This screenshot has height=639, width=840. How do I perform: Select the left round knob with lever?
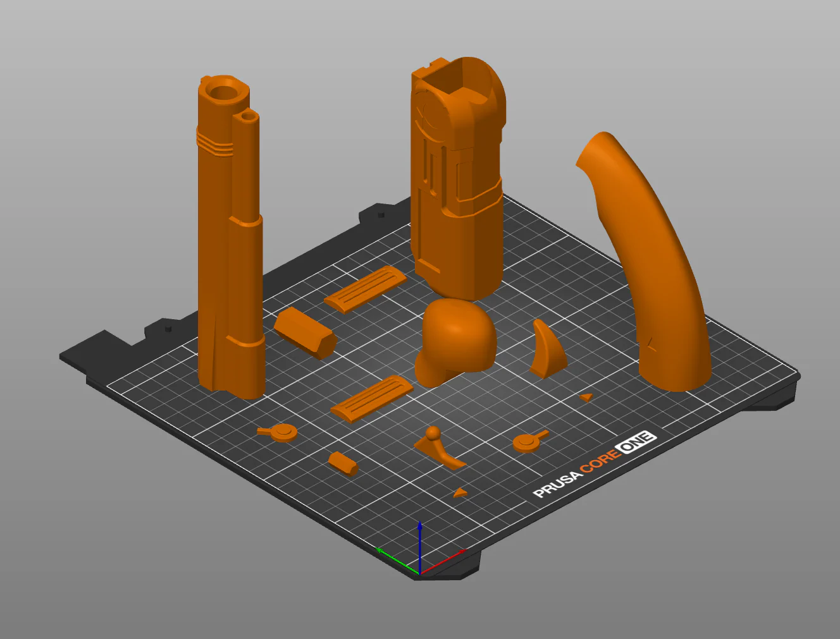[x=278, y=433]
